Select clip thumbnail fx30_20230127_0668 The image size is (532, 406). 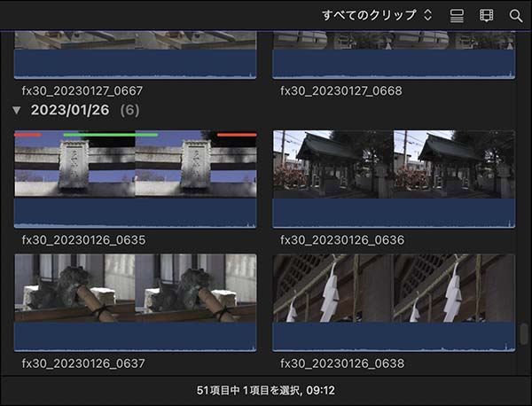click(394, 55)
